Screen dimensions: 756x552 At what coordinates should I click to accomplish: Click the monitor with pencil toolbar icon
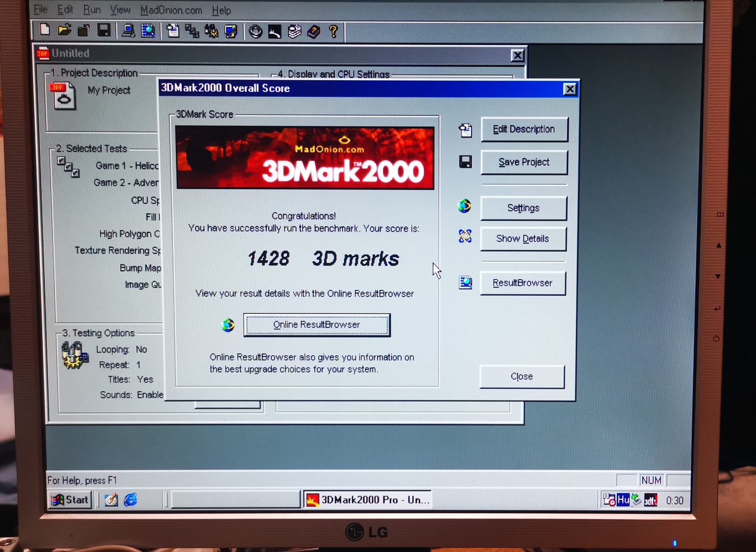(231, 31)
